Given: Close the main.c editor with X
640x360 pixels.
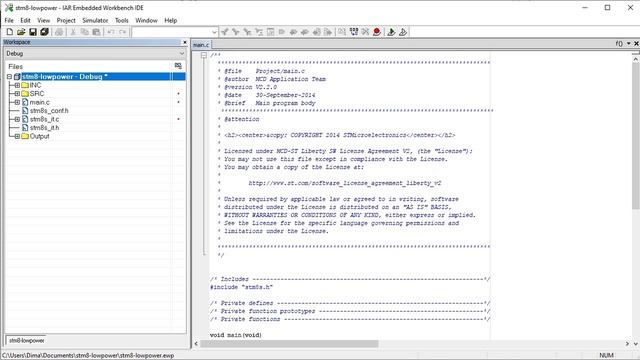Looking at the screenshot, I should [636, 43].
